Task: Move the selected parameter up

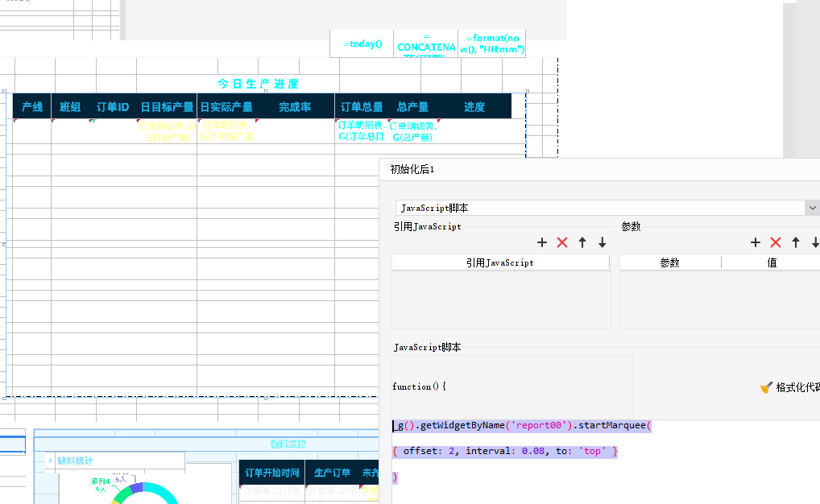Action: tap(796, 242)
